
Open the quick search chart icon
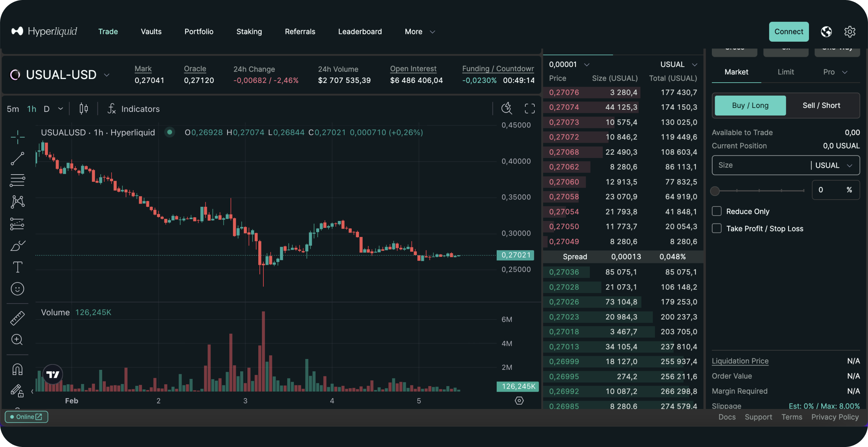(x=507, y=108)
